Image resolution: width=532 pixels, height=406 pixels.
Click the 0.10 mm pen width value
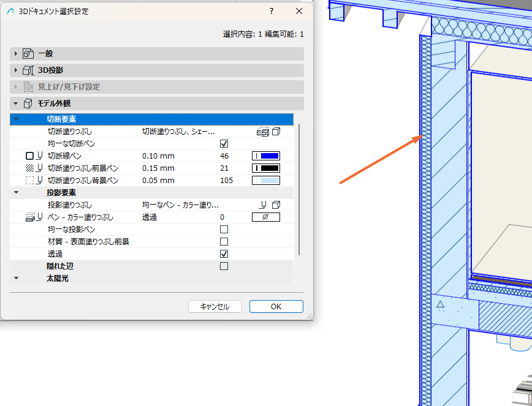pos(159,156)
